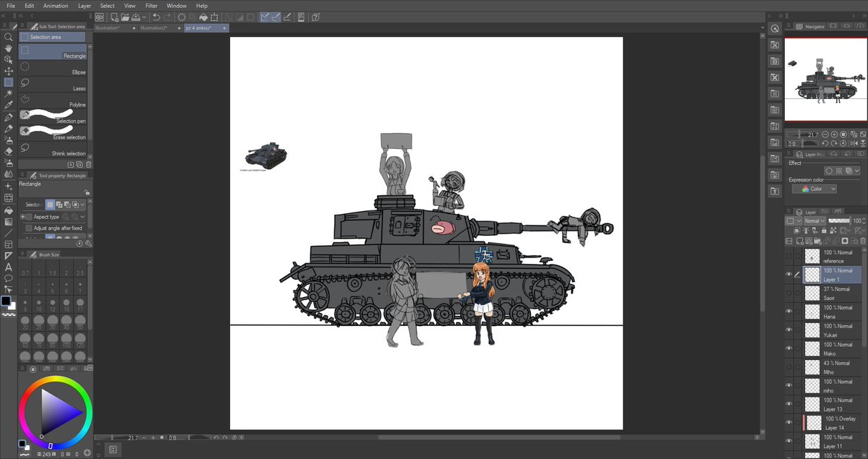Choose the Shrink selection sub tool
The height and width of the screenshot is (459, 868).
[52, 150]
